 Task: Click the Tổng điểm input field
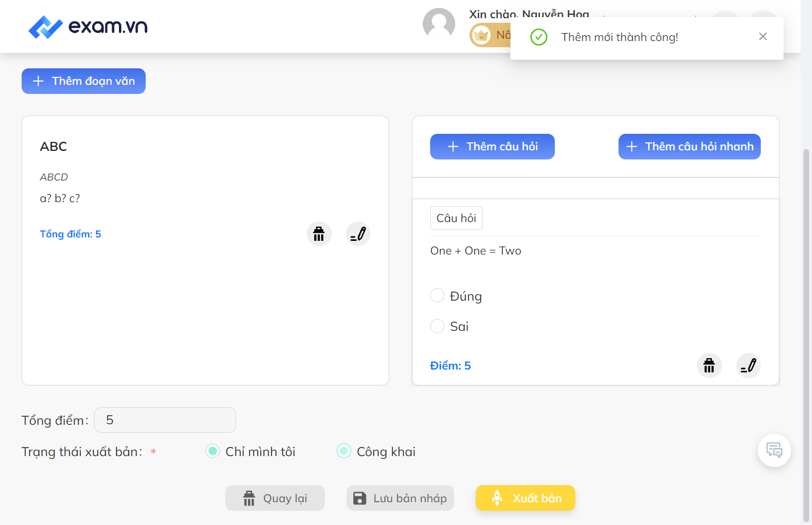(x=165, y=420)
